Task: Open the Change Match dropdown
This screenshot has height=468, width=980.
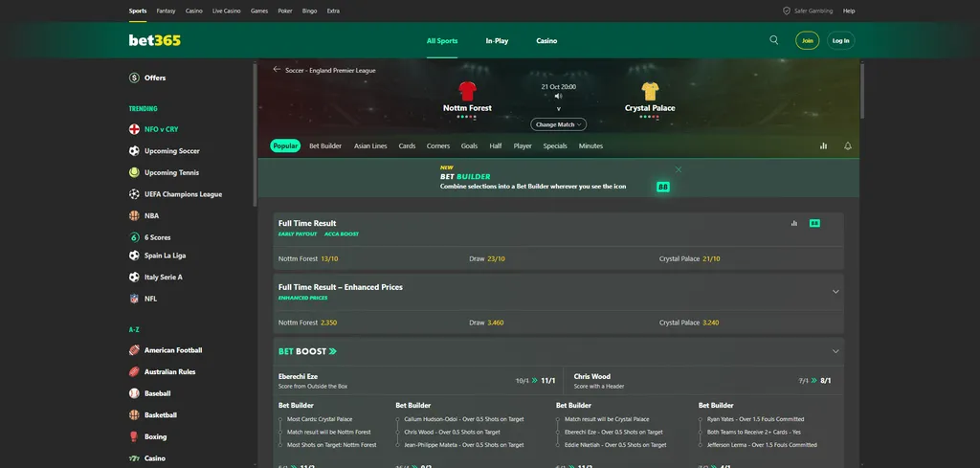Action: (559, 124)
